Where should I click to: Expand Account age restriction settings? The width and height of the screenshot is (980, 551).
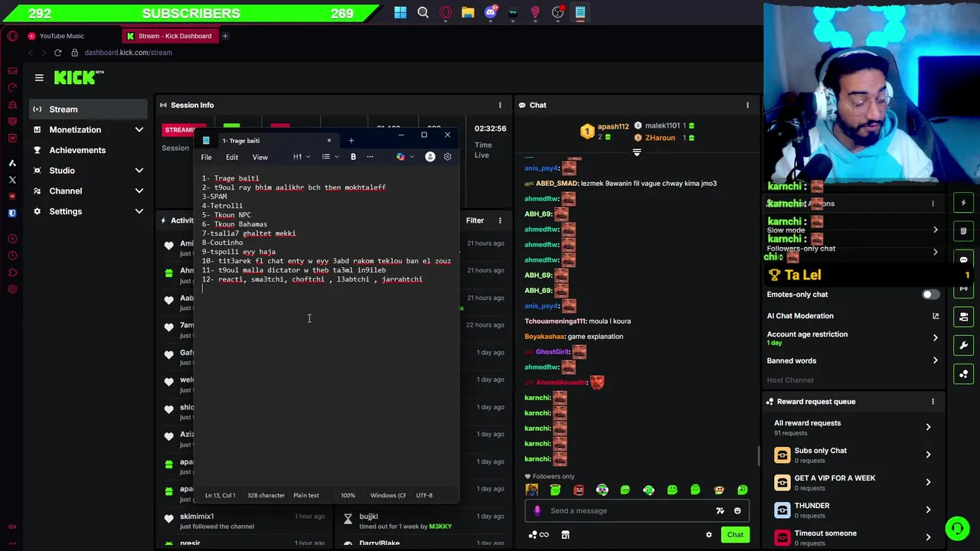854,337
